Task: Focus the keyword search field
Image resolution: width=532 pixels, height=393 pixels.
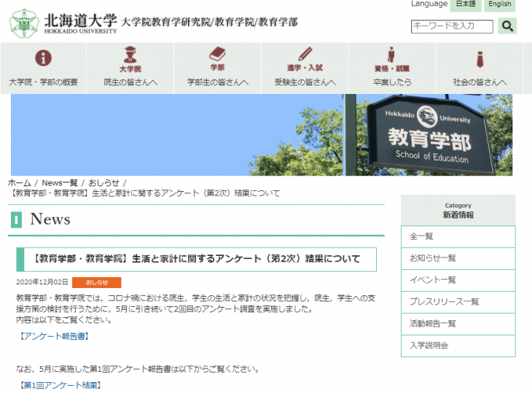Action: tap(452, 26)
